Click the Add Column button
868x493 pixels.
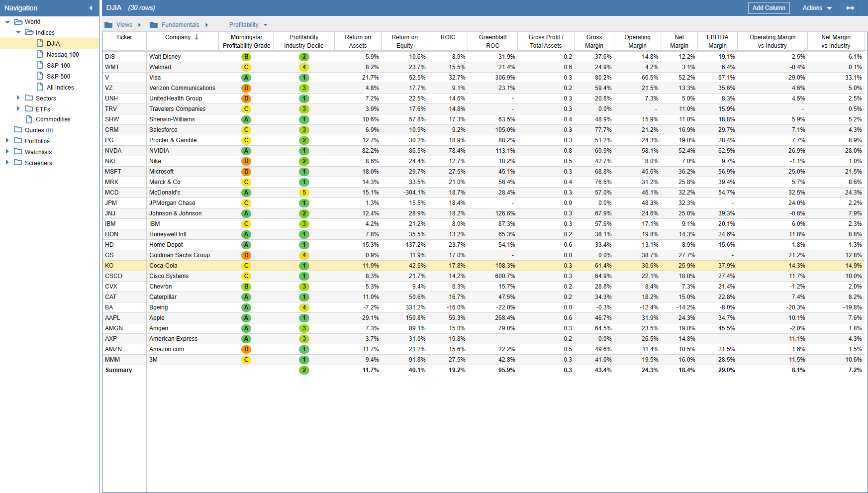pyautogui.click(x=769, y=8)
